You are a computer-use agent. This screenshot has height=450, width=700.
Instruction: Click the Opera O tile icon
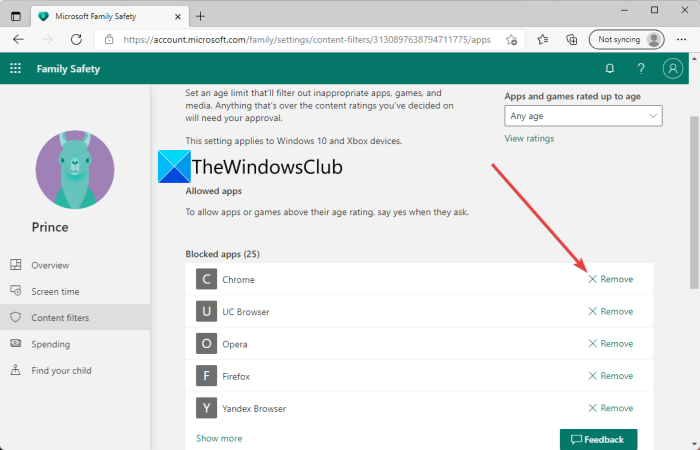pos(206,344)
